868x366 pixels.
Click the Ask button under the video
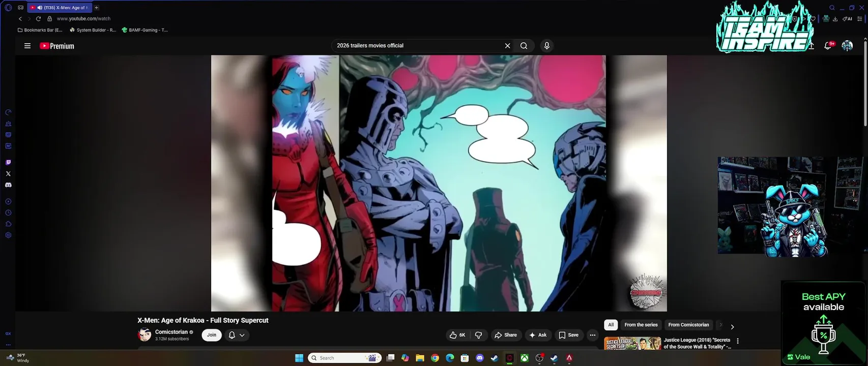(x=538, y=335)
